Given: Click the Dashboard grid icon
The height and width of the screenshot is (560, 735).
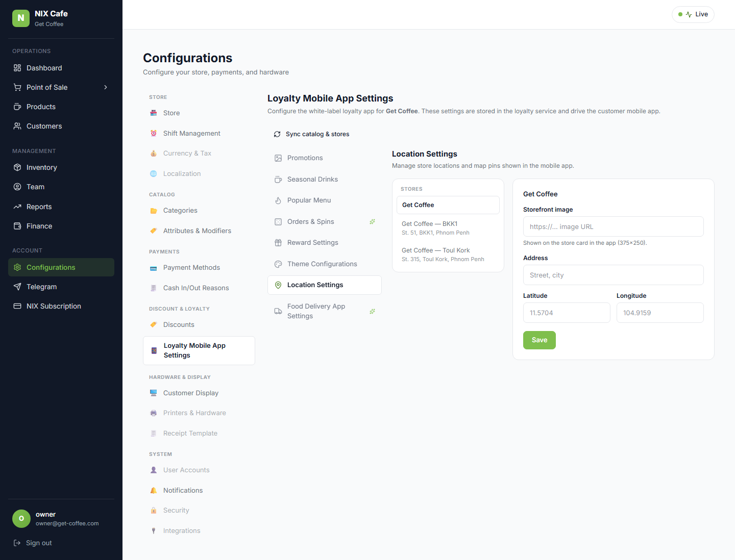Looking at the screenshot, I should pos(17,68).
